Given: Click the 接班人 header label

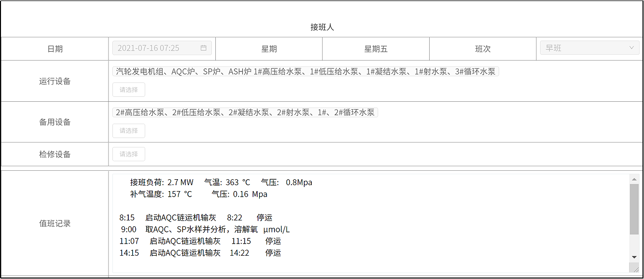Looking at the screenshot, I should (x=322, y=27).
